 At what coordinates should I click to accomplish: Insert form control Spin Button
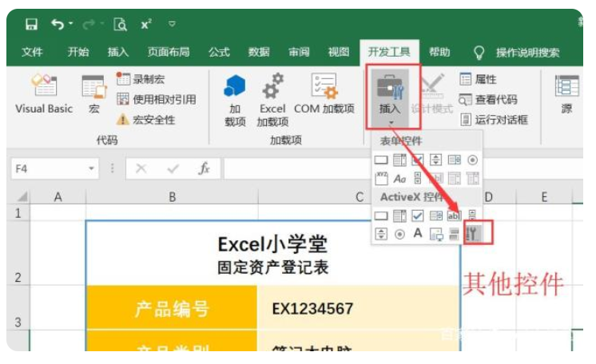click(436, 160)
